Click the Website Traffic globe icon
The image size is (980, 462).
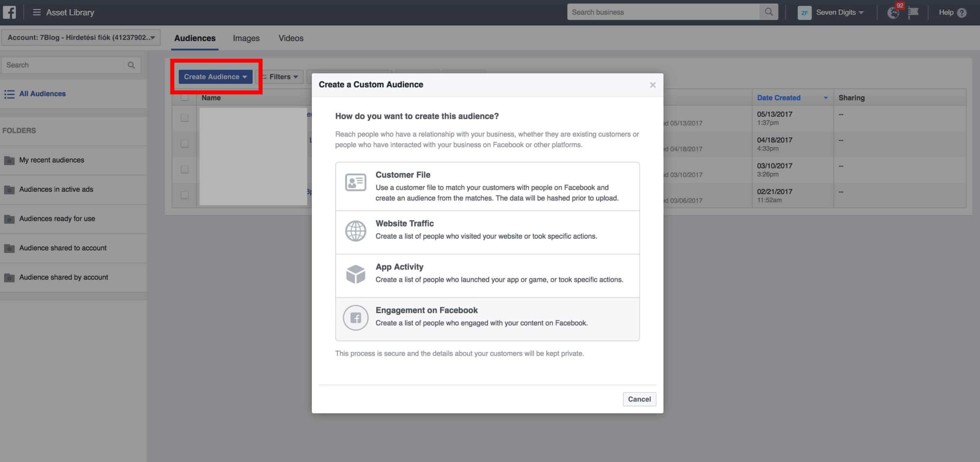[355, 231]
